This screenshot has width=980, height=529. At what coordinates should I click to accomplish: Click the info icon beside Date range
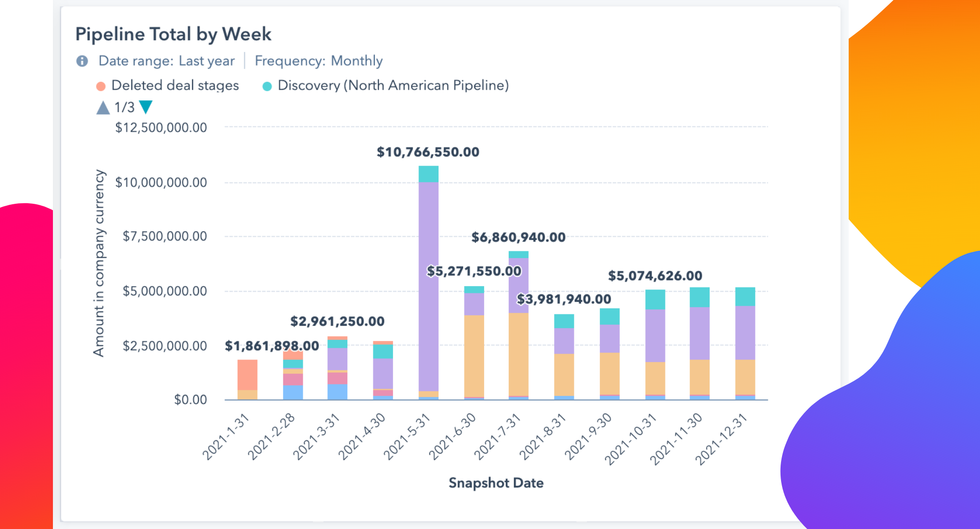82,61
